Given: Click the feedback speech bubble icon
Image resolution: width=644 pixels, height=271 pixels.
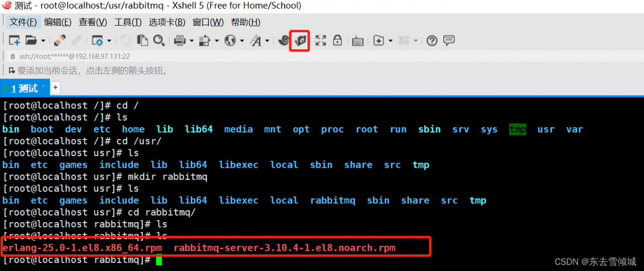Looking at the screenshot, I should (449, 41).
